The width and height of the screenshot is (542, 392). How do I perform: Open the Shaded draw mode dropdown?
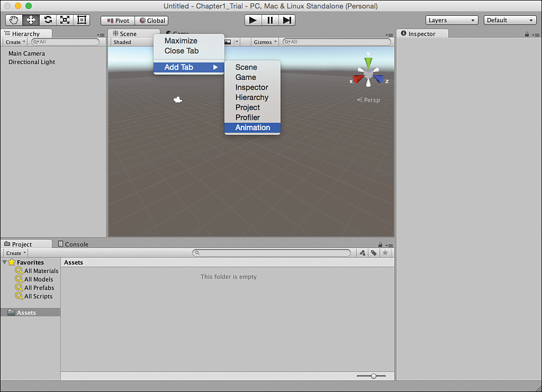pos(133,42)
